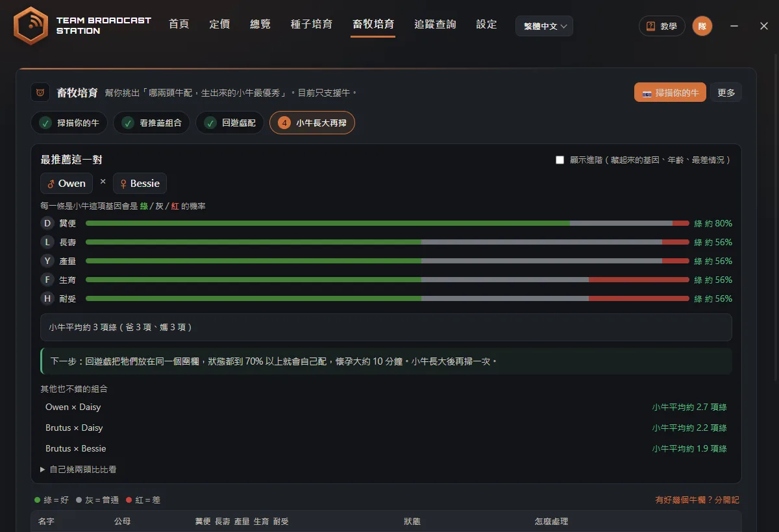Click the Brutus × Bessie combination row
The height and width of the screenshot is (532, 779).
click(x=386, y=449)
